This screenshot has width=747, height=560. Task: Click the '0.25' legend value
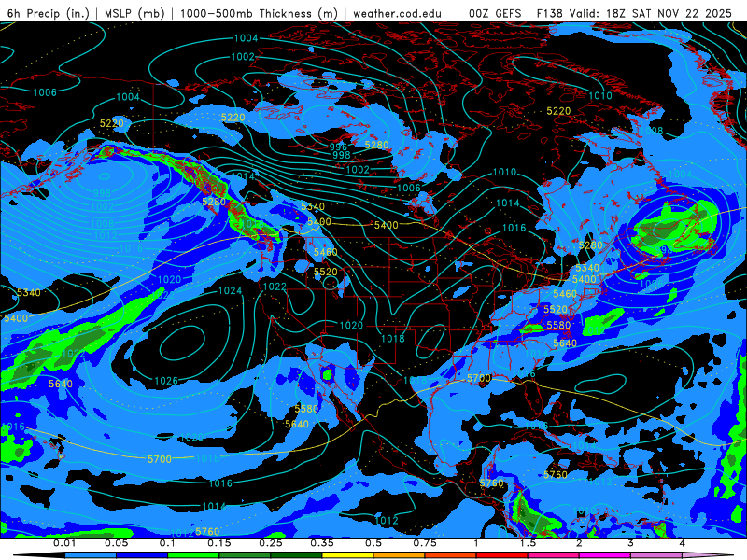click(x=271, y=543)
